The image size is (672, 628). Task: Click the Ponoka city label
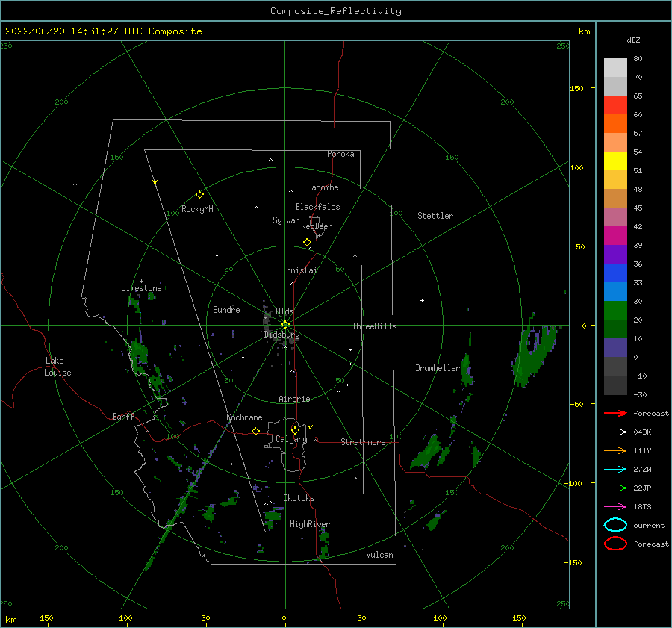(x=340, y=154)
